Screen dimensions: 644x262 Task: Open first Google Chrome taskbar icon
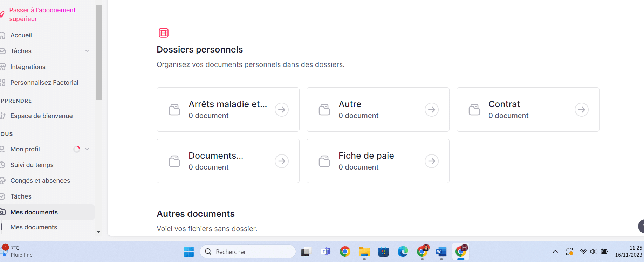pos(345,251)
